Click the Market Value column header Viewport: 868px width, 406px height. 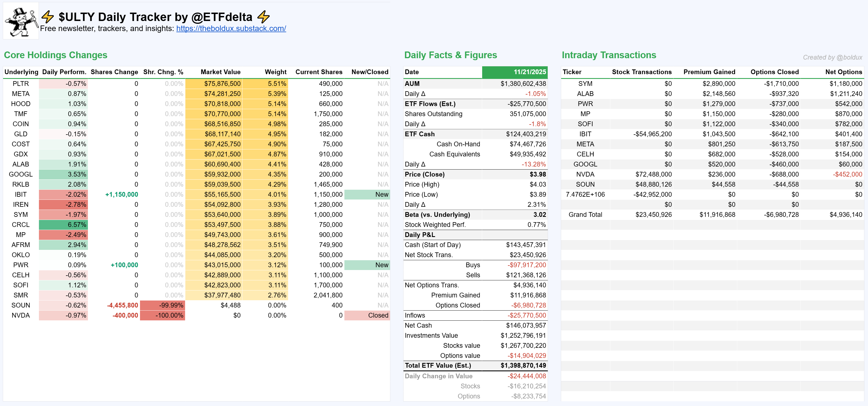coord(220,72)
